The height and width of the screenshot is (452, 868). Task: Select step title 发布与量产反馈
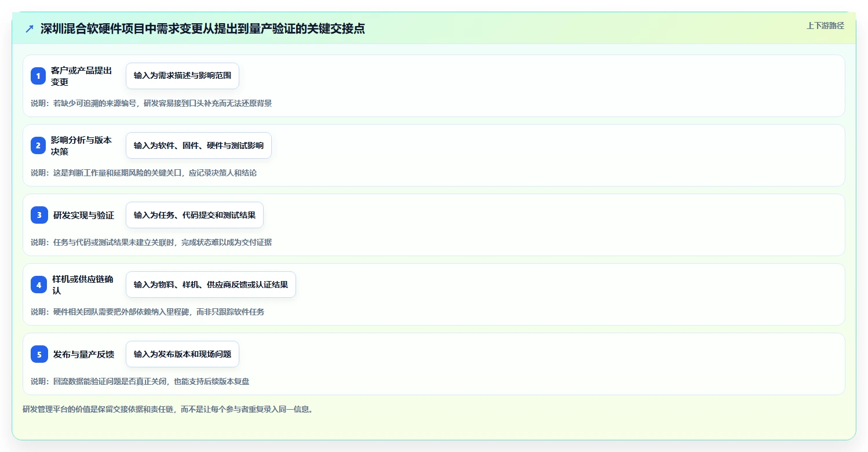84,354
